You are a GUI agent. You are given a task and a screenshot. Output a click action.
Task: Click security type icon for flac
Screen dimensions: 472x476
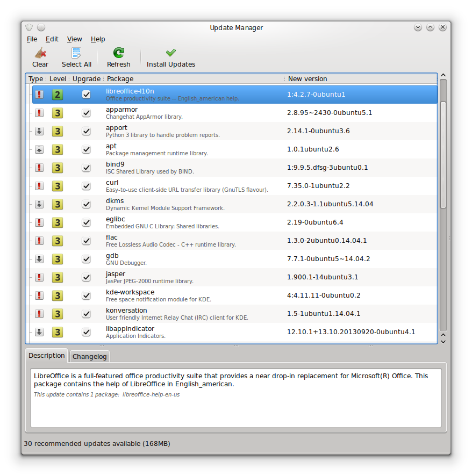(x=39, y=241)
